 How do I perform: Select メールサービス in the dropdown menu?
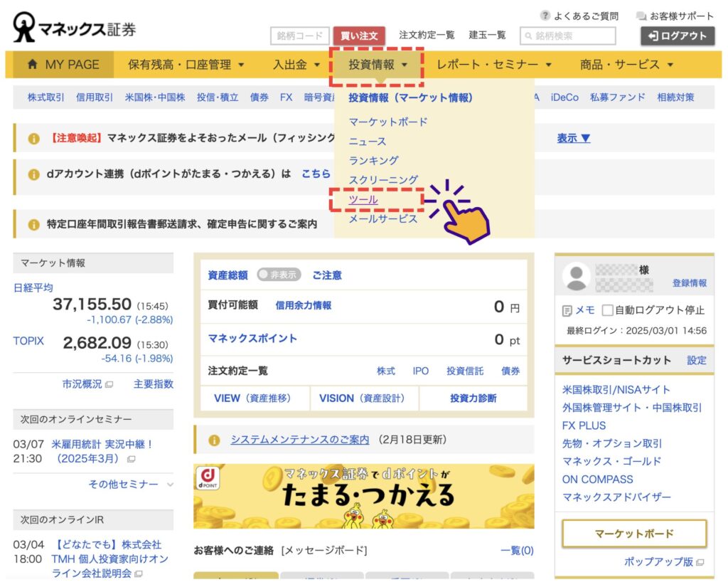(x=383, y=219)
